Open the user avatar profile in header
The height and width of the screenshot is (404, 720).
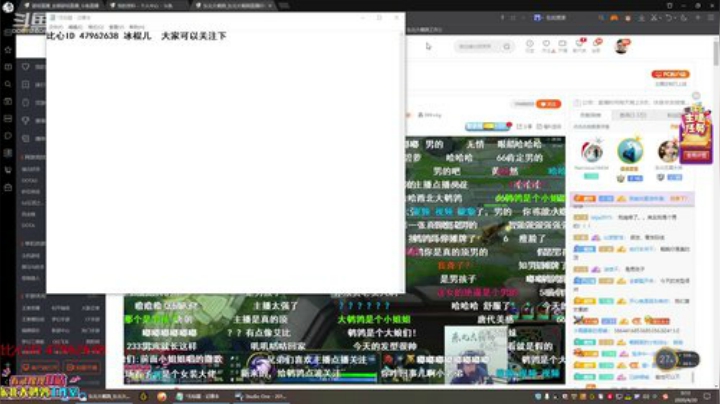[621, 46]
